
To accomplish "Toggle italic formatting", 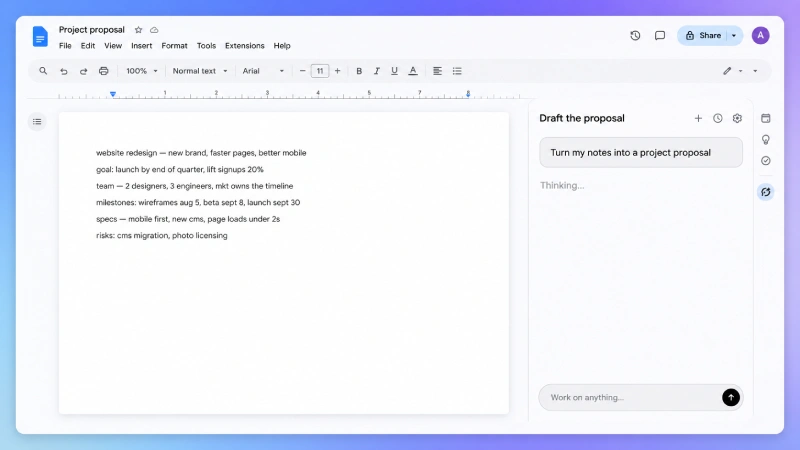I will tap(377, 71).
